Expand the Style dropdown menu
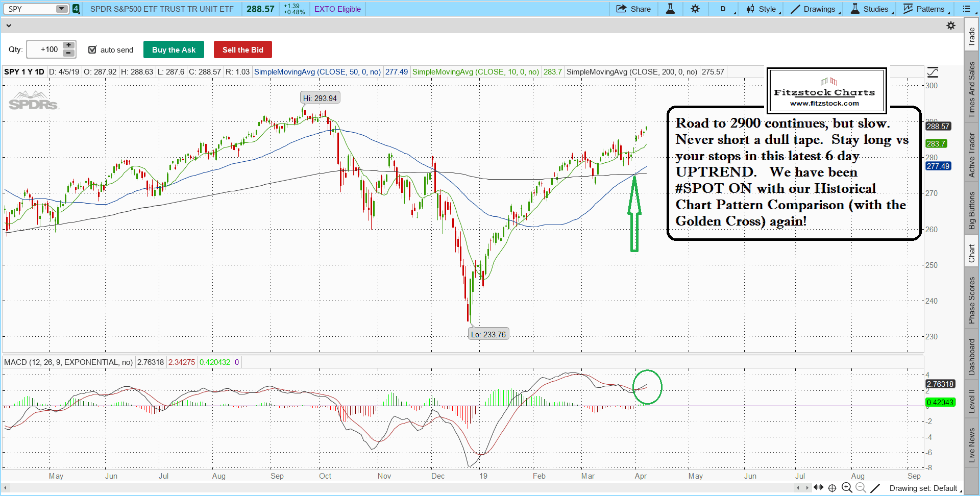980x496 pixels. click(764, 9)
